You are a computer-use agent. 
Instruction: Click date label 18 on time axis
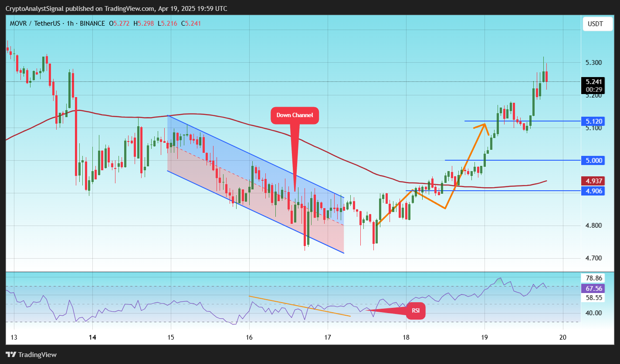pyautogui.click(x=406, y=337)
